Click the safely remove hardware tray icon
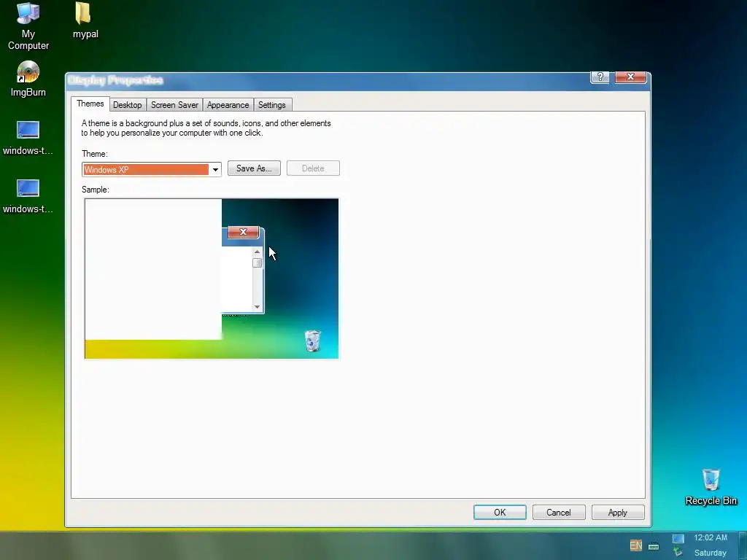The height and width of the screenshot is (560, 747). (678, 553)
